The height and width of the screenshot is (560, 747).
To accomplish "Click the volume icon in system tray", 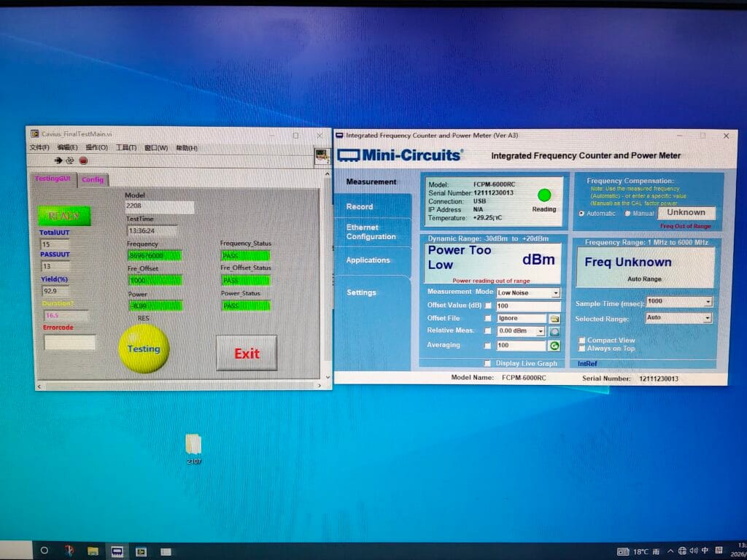I will [x=694, y=551].
